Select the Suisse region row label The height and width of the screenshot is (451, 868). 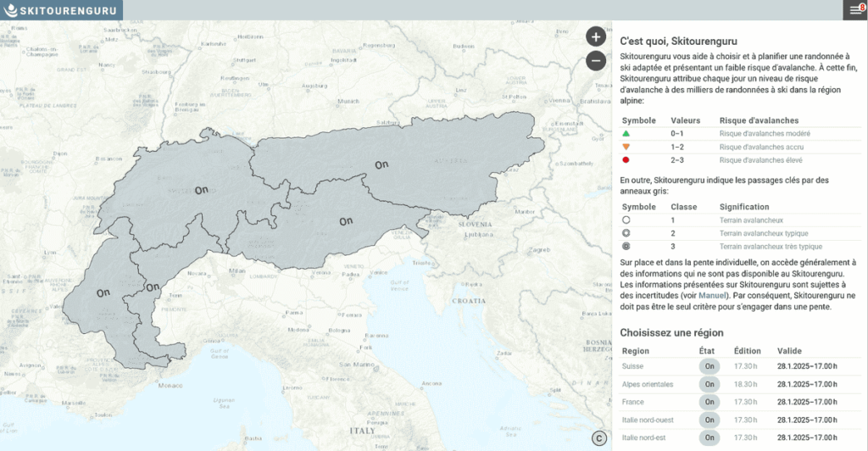pos(633,366)
